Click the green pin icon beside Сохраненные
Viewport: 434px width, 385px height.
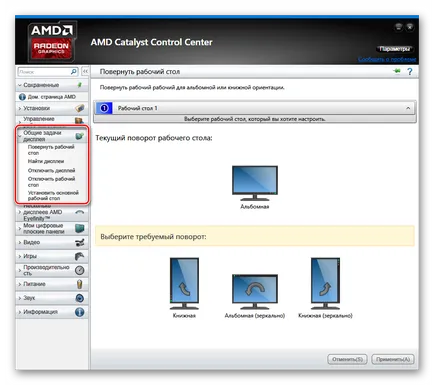click(80, 85)
